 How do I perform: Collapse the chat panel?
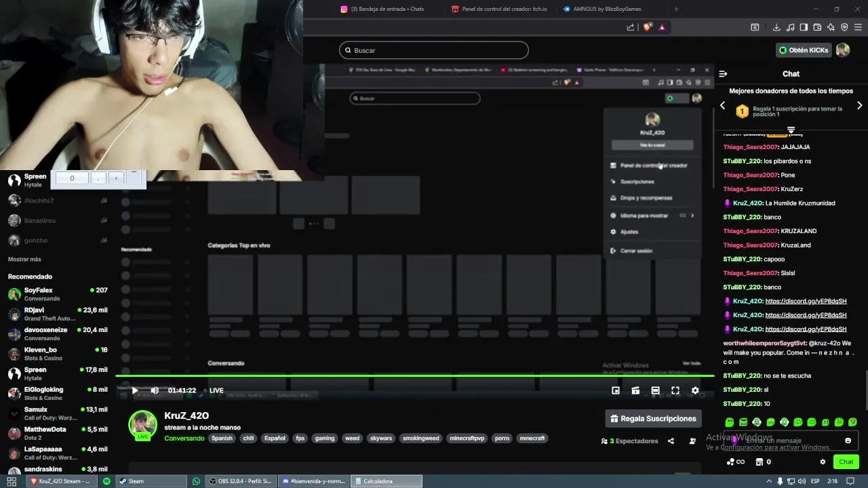click(x=723, y=74)
